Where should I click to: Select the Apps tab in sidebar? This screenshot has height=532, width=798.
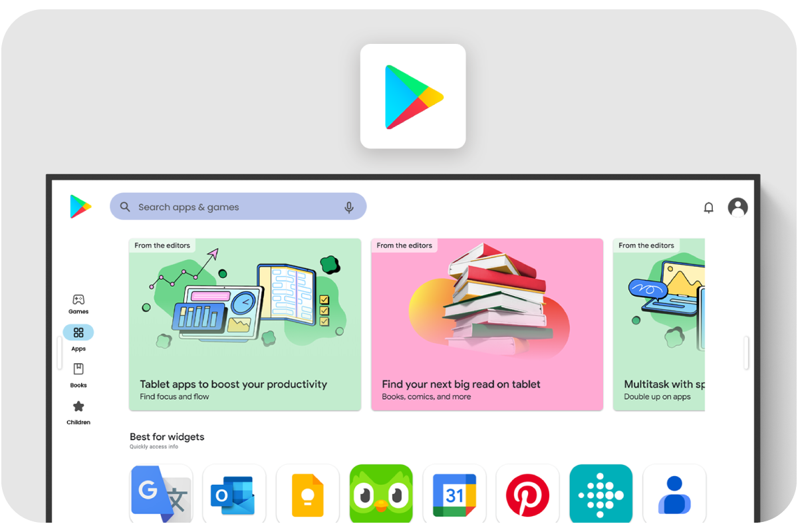[78, 338]
